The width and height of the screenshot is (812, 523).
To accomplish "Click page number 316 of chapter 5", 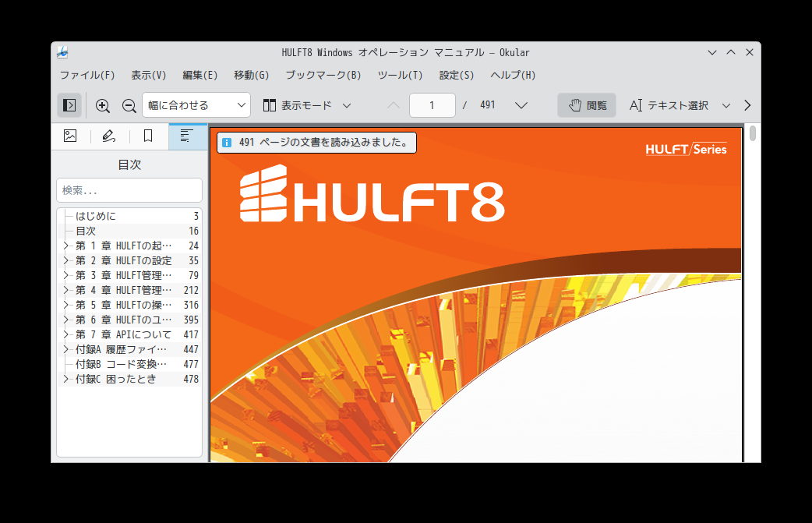I will coord(191,305).
